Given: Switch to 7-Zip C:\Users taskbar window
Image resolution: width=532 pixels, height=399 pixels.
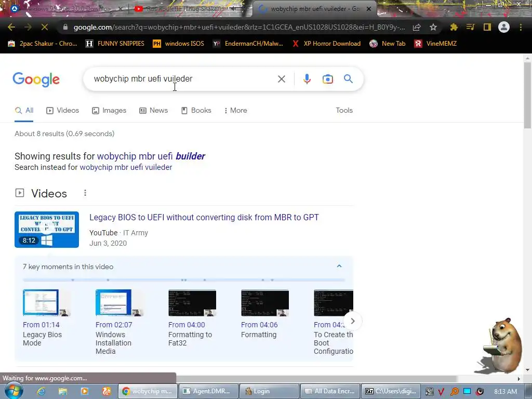Looking at the screenshot, I should coord(391,391).
